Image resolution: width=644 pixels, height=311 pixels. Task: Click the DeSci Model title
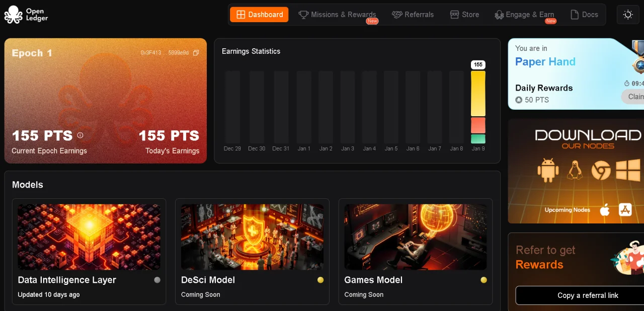pos(208,280)
